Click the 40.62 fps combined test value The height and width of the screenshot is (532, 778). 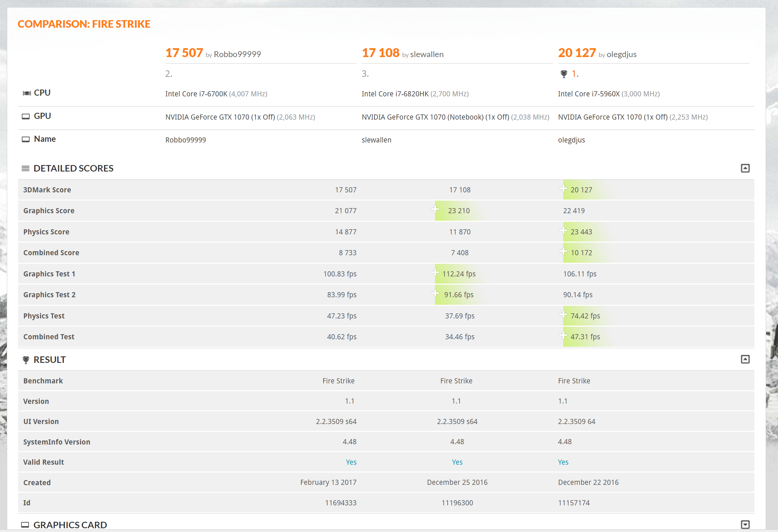[x=342, y=337]
